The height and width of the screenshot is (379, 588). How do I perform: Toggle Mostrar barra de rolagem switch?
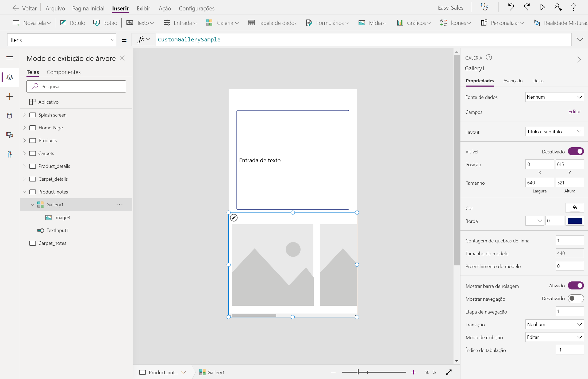[576, 286]
